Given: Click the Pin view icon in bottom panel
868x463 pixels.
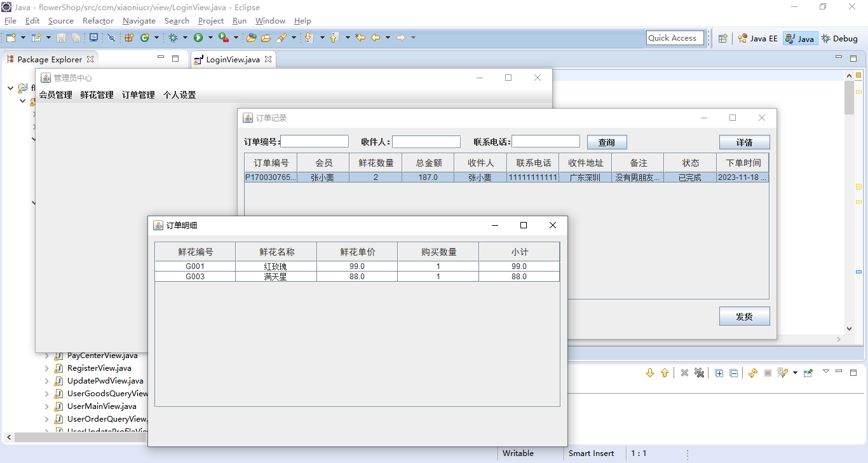Looking at the screenshot, I should [x=808, y=373].
